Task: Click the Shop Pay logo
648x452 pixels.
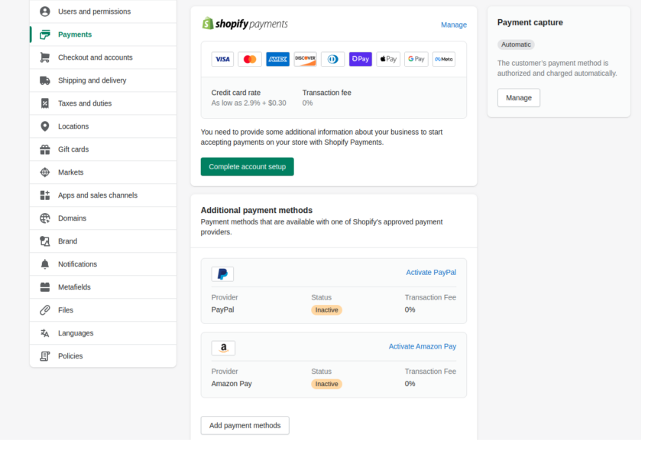Action: (x=360, y=59)
